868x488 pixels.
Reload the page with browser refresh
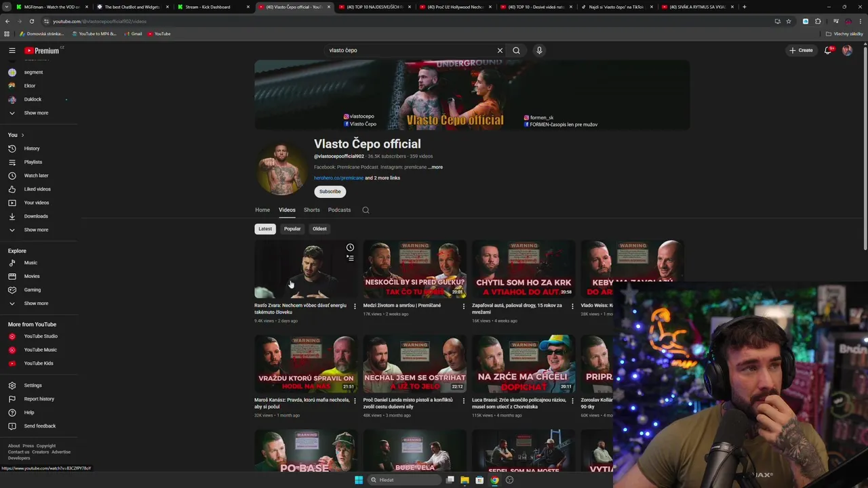tap(31, 21)
